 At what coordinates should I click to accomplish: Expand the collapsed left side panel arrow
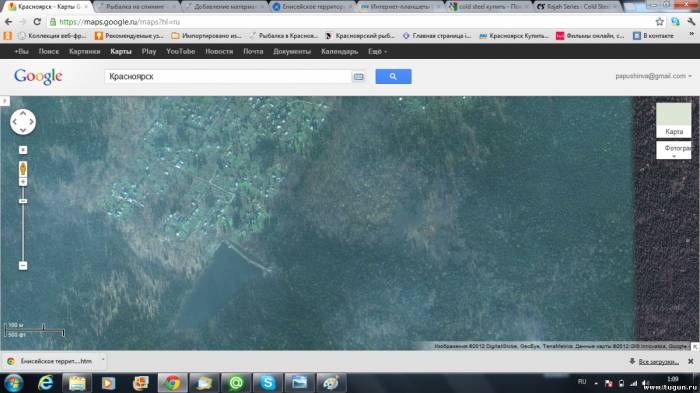(4, 101)
